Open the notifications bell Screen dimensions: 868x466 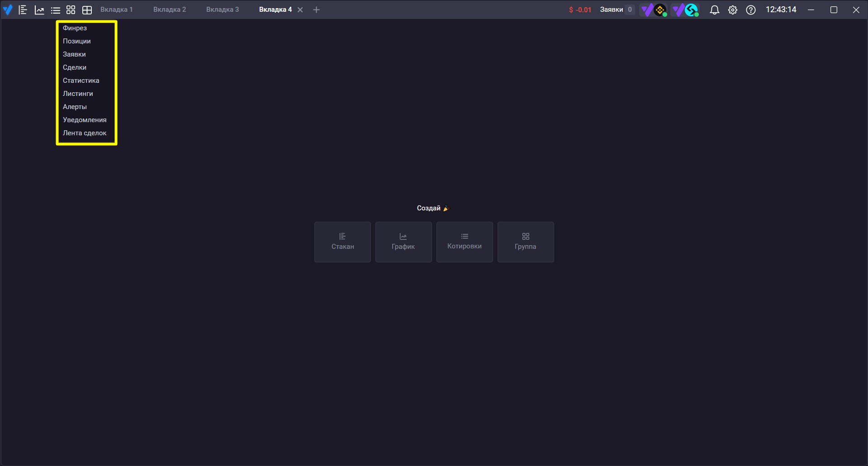pos(715,10)
